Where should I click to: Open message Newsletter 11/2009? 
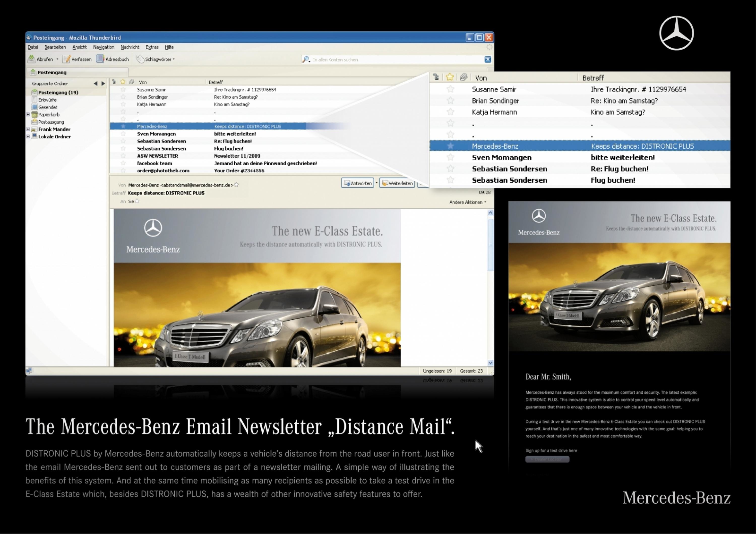point(237,156)
